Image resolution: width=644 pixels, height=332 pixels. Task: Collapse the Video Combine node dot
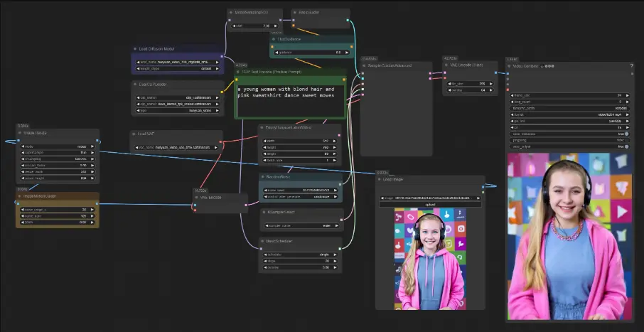click(509, 65)
